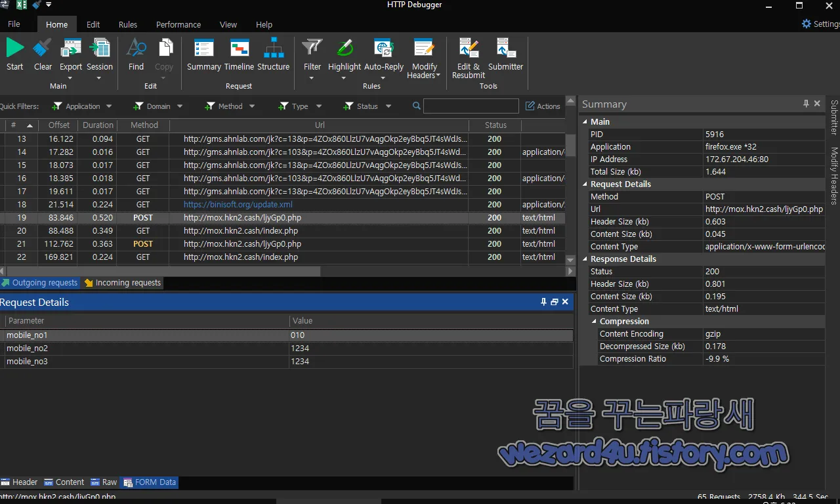Open the Submitter side tab
Viewport: 840px width, 504px height.
pyautogui.click(x=834, y=117)
